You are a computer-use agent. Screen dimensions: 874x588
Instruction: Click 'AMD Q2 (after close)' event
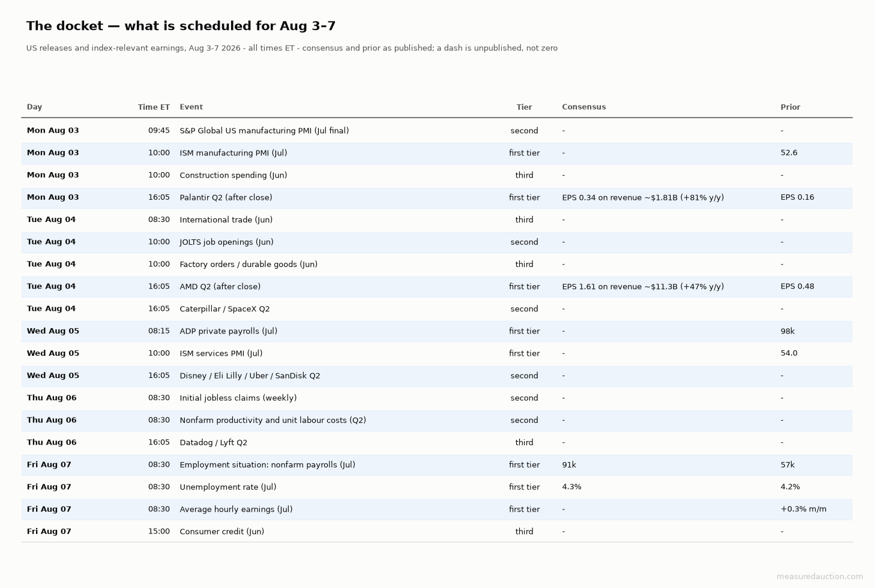(220, 286)
